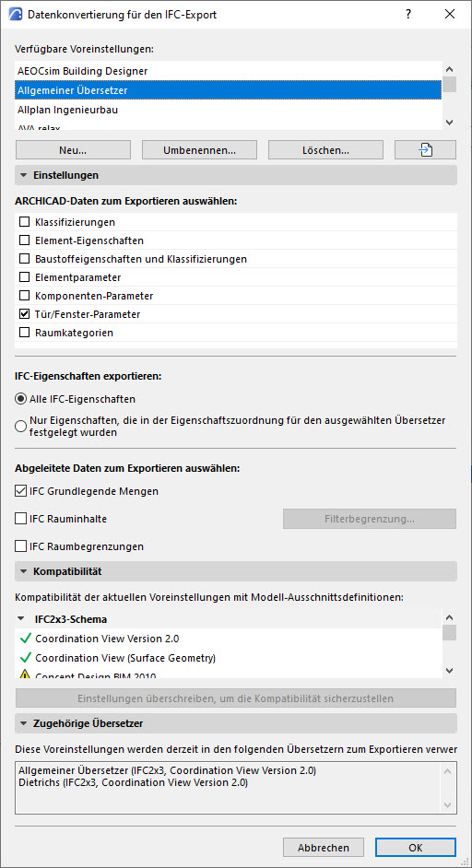Click the presets list scrollbar thumb

click(x=449, y=84)
